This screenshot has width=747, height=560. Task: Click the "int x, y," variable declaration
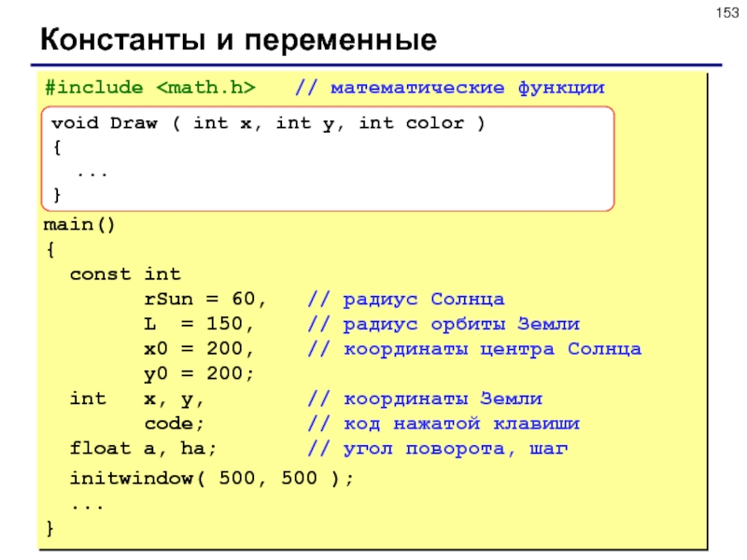[x=136, y=399]
